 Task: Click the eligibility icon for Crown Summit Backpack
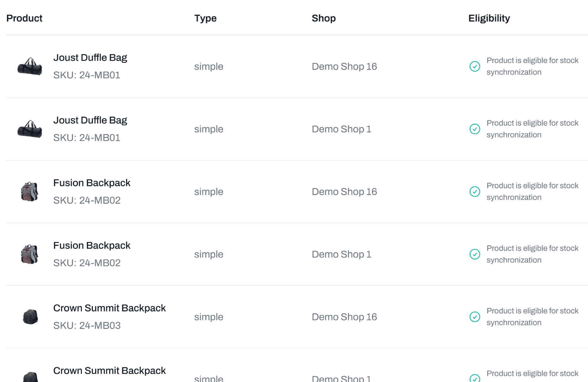tap(475, 317)
